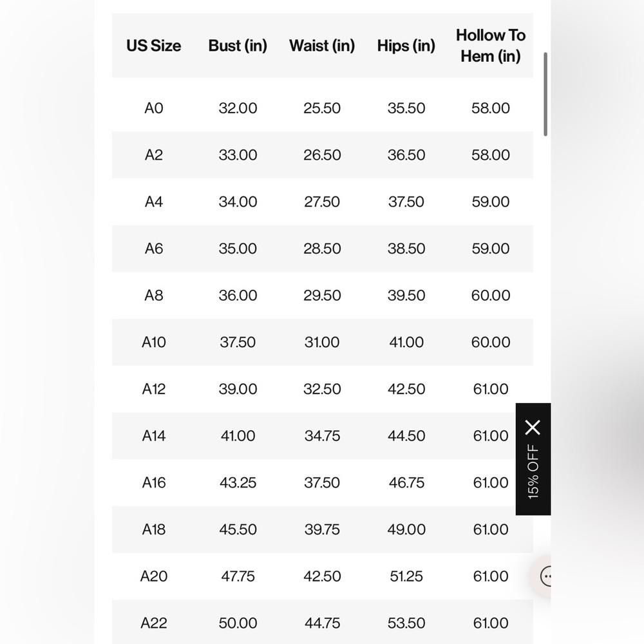The image size is (644, 644).
Task: Click the A2 size row label
Action: pos(154,155)
